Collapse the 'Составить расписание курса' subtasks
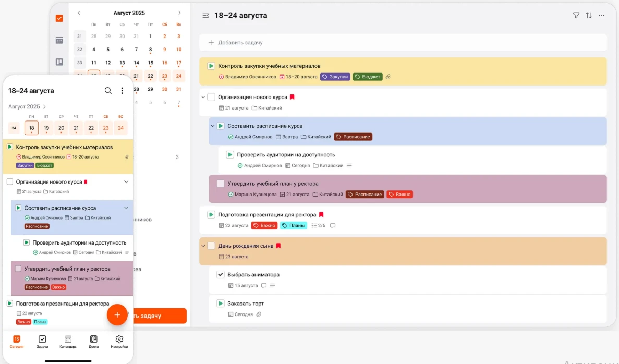This screenshot has width=619, height=364. pyautogui.click(x=213, y=126)
